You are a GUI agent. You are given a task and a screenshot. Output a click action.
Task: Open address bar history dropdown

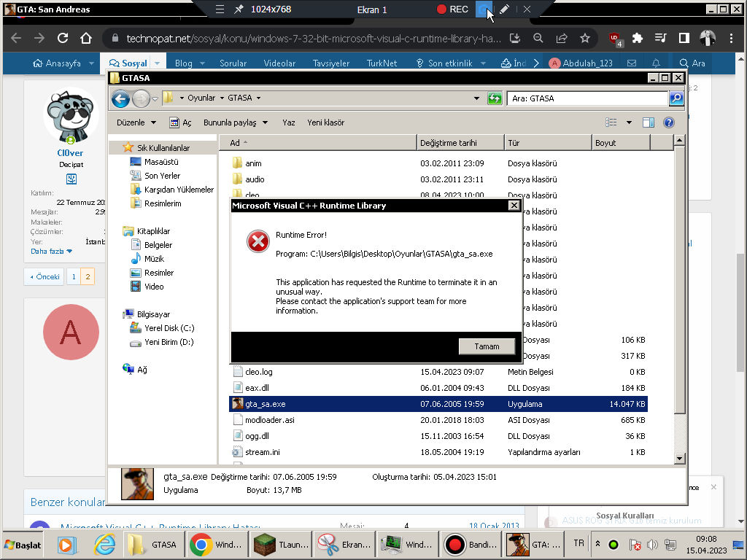coord(476,98)
